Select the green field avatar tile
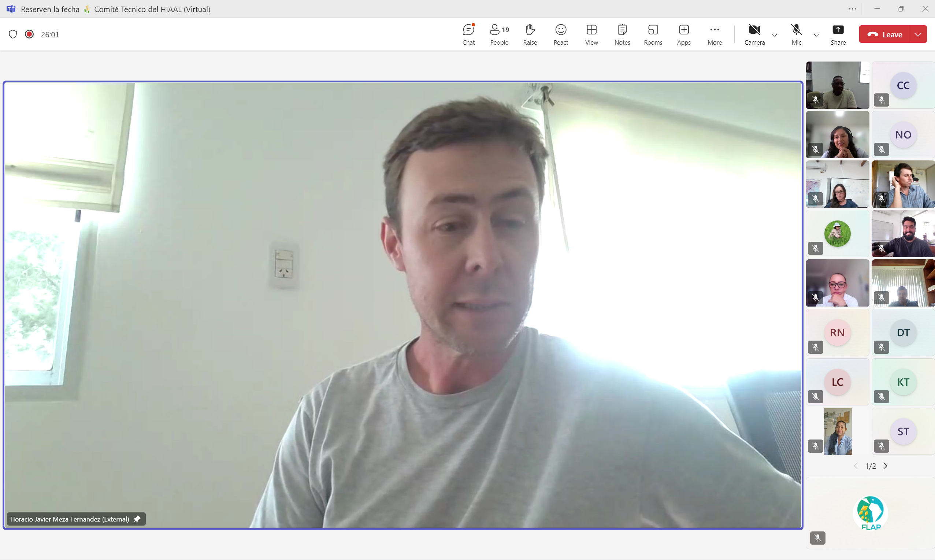 pyautogui.click(x=837, y=234)
